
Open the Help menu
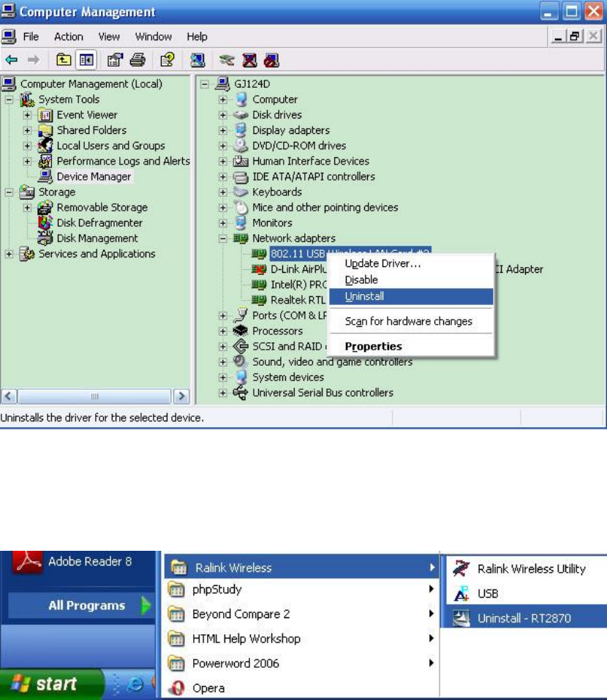coord(197,37)
